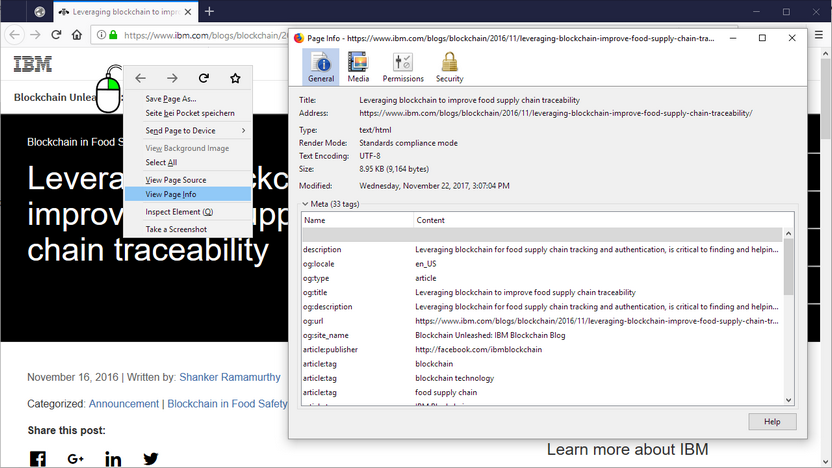Choose Inspect Element (Q)

[188, 212]
